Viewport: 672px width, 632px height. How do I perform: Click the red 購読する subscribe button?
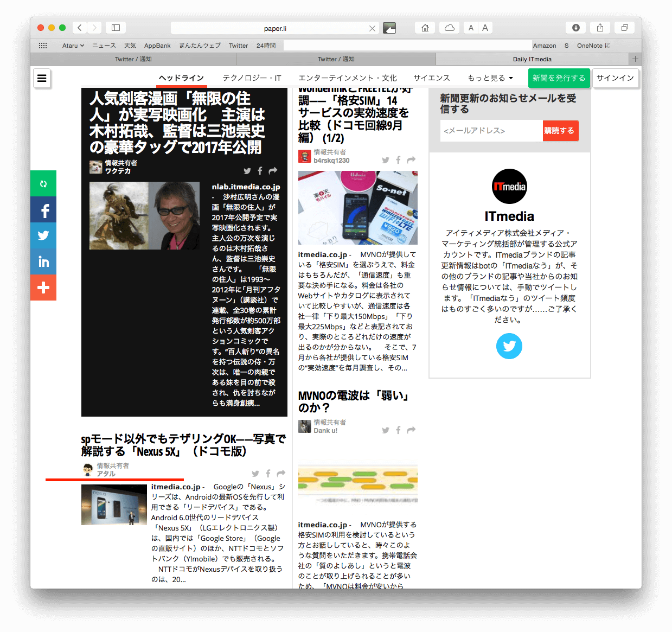tap(560, 131)
